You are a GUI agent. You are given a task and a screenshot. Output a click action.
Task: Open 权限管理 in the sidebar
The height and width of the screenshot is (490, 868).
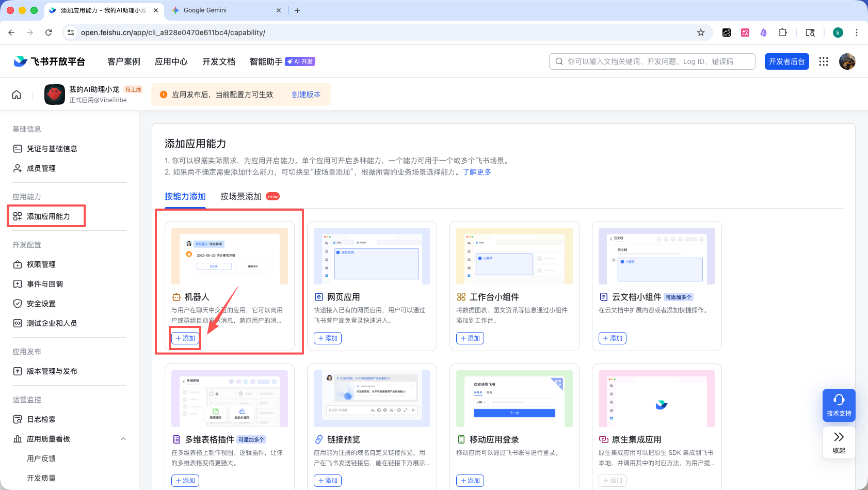[x=41, y=264]
